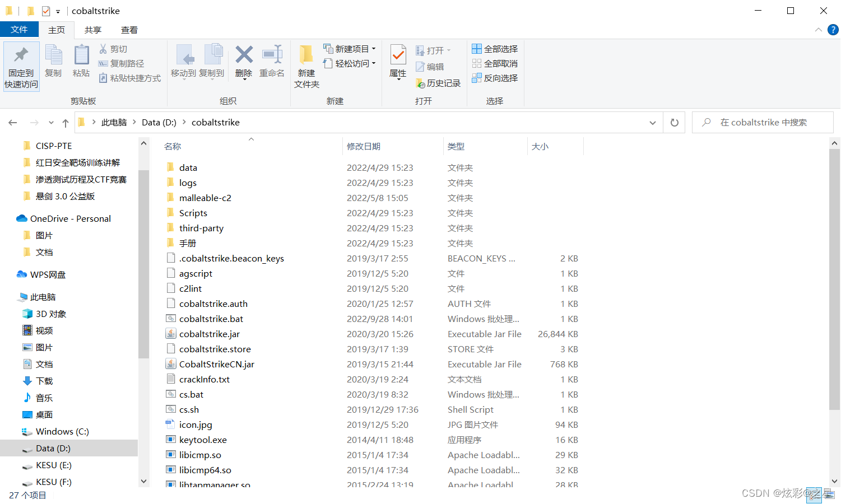
Task: Select OneDrive - Personal in sidebar
Action: (x=71, y=218)
